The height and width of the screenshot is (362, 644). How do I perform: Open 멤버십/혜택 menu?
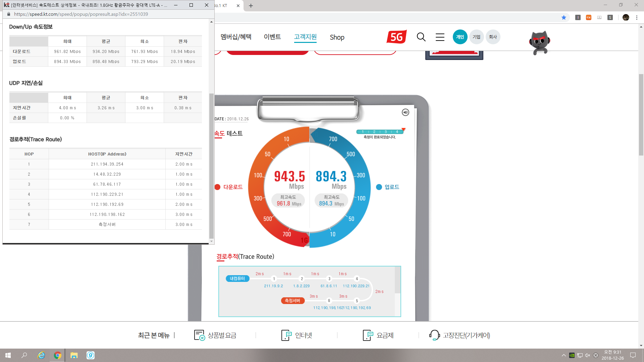point(236,37)
